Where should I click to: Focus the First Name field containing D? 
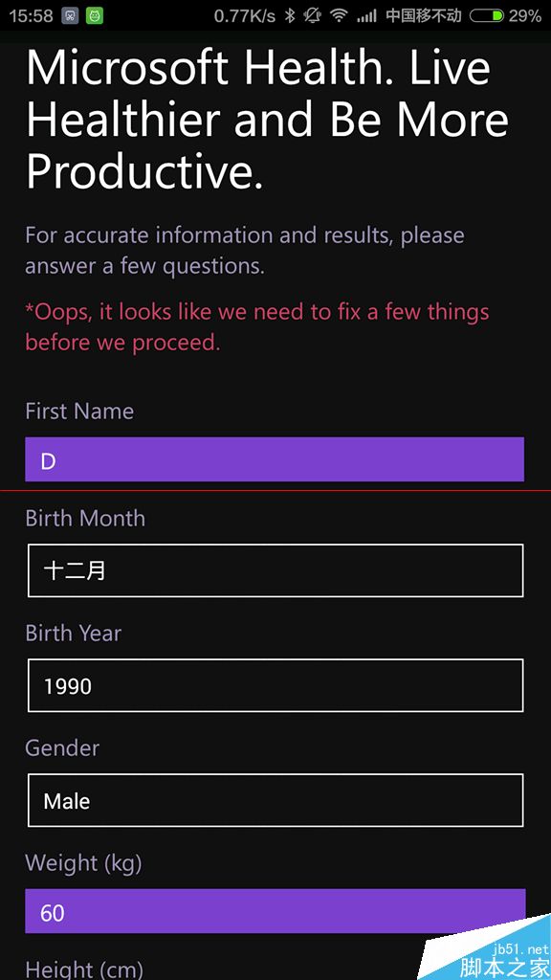(275, 459)
